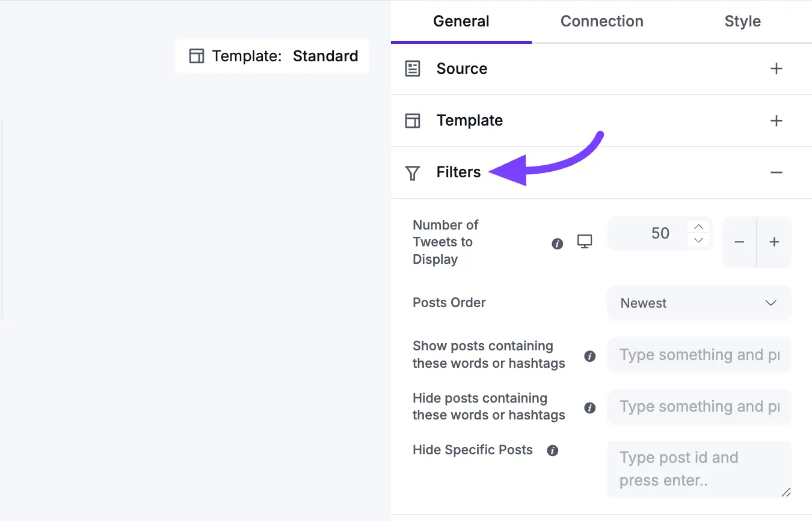Click the Source panel document icon
The image size is (812, 521).
(x=413, y=69)
